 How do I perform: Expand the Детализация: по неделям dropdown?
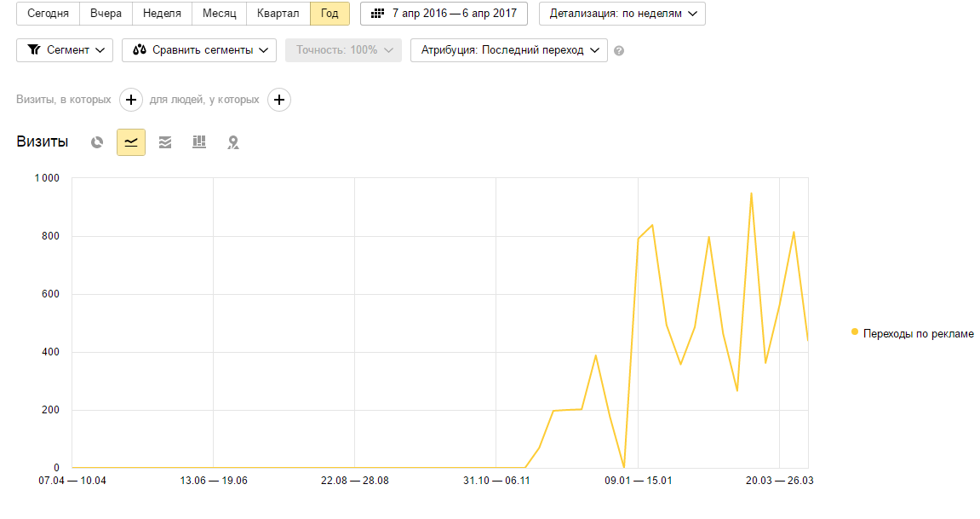(x=622, y=14)
